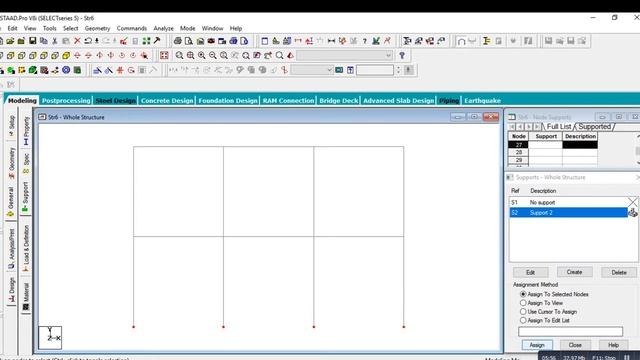Image resolution: width=640 pixels, height=360 pixels.
Task: Click the teal units box icon
Action: (339, 70)
